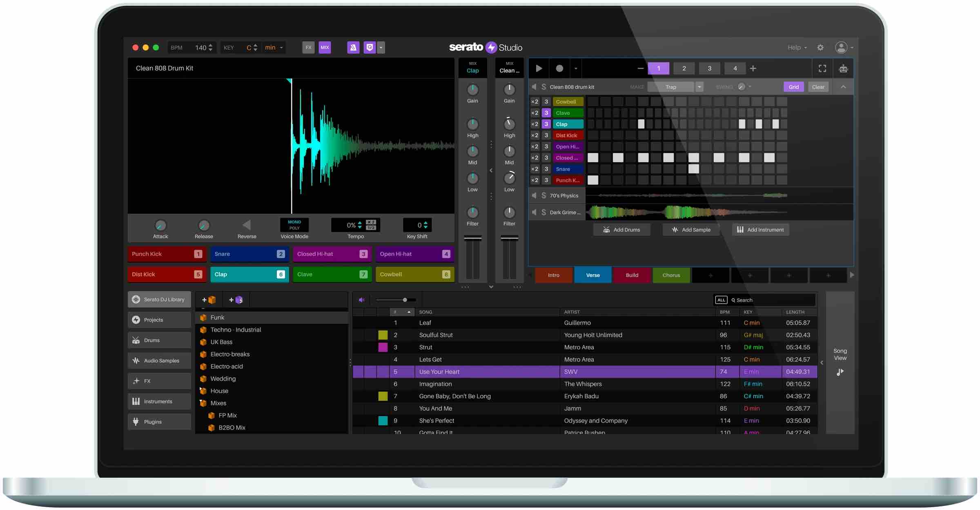Click the Record button
This screenshot has width=980, height=510.
coord(559,69)
